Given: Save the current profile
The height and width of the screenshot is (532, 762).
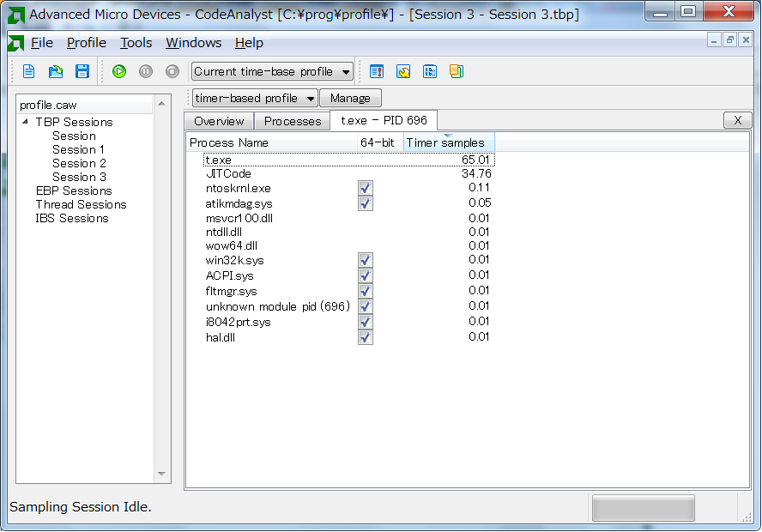Looking at the screenshot, I should tap(82, 71).
